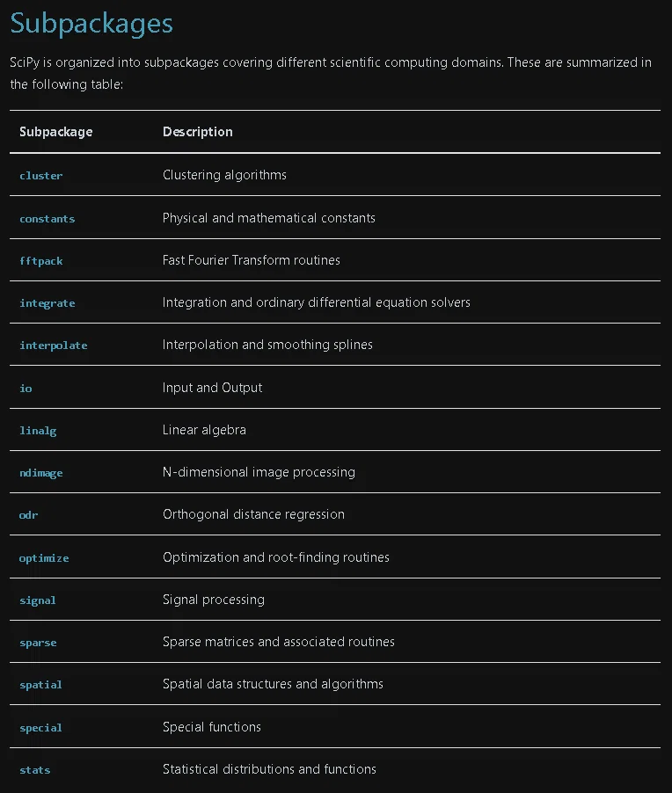Open the sparse subpackage link
The image size is (672, 793).
point(38,643)
